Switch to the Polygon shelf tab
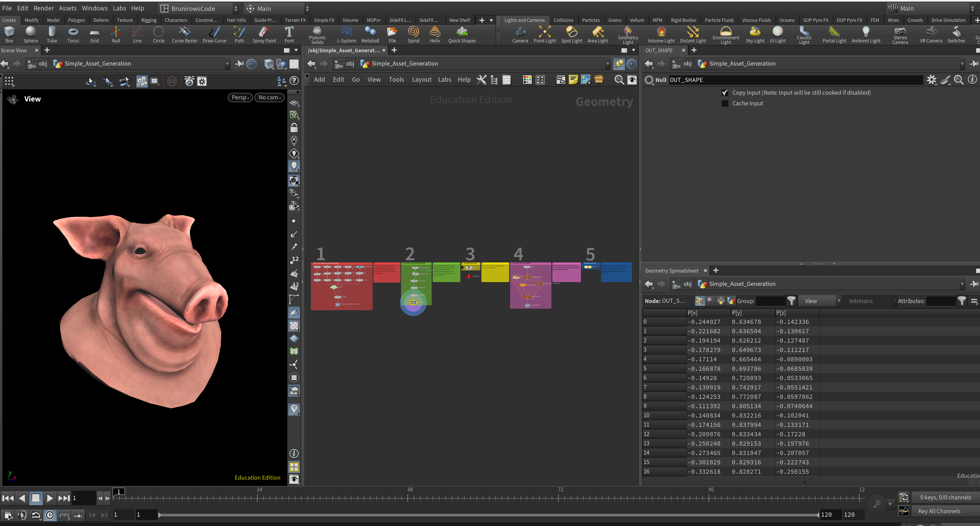Image resolution: width=980 pixels, height=526 pixels. 77,20
